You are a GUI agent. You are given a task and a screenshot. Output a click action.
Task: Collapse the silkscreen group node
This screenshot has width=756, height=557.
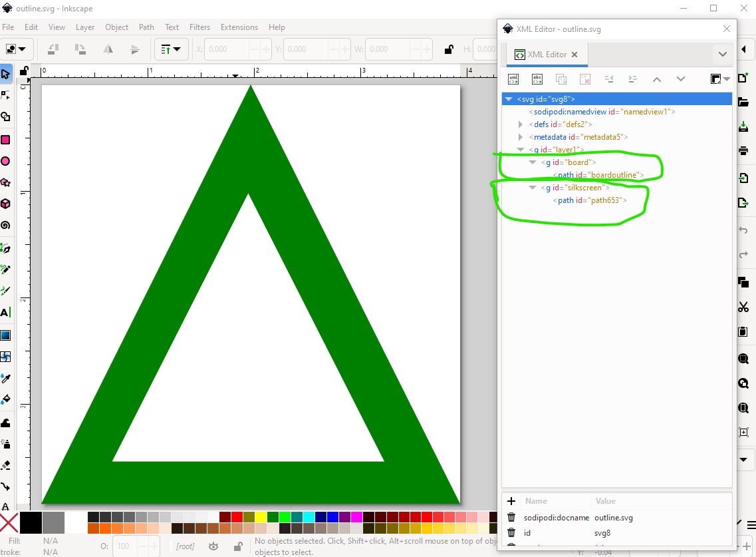[x=533, y=187]
